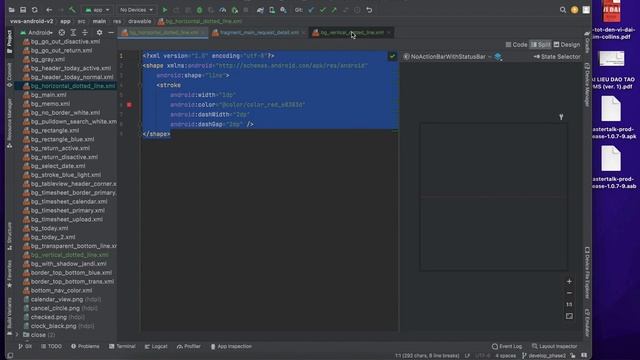Click the res breadcrumb in the navigation bar
Viewport: 640px width, 360px height.
(x=117, y=21)
